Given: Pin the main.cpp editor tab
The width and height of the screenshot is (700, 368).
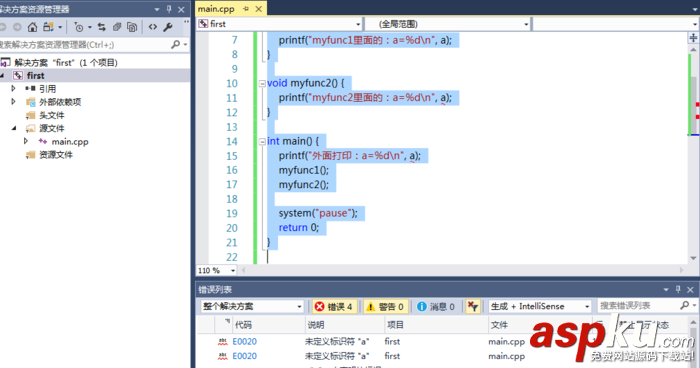Looking at the screenshot, I should pos(246,9).
